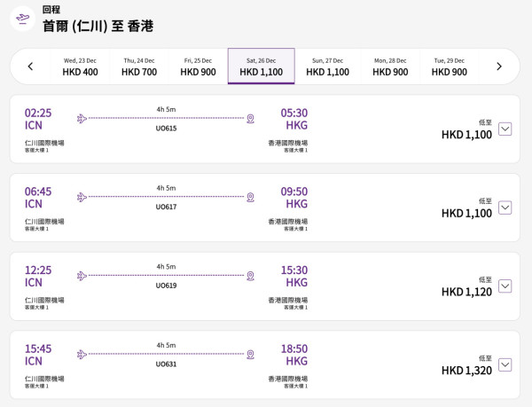Click the 05:30 arrival time

click(x=294, y=113)
